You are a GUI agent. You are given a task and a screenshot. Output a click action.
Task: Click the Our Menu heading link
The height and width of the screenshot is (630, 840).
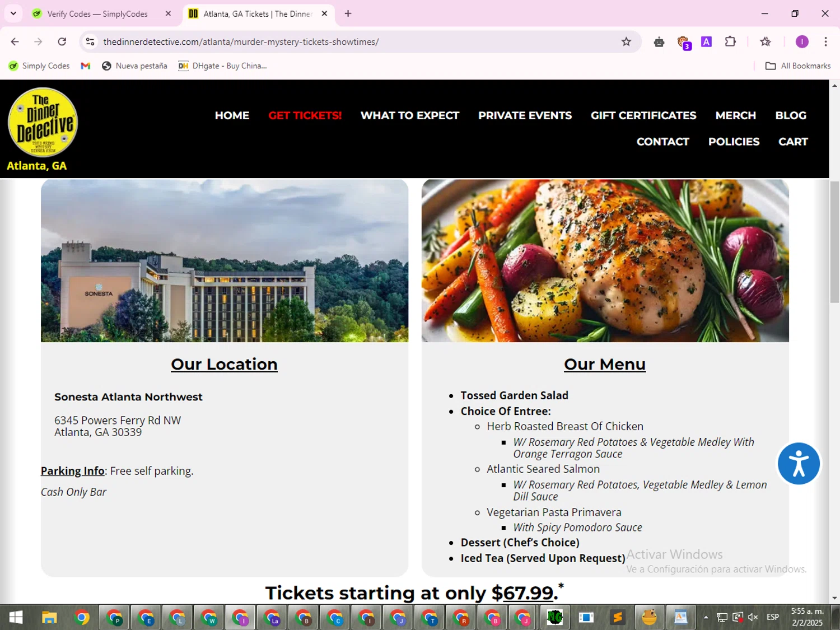[605, 364]
